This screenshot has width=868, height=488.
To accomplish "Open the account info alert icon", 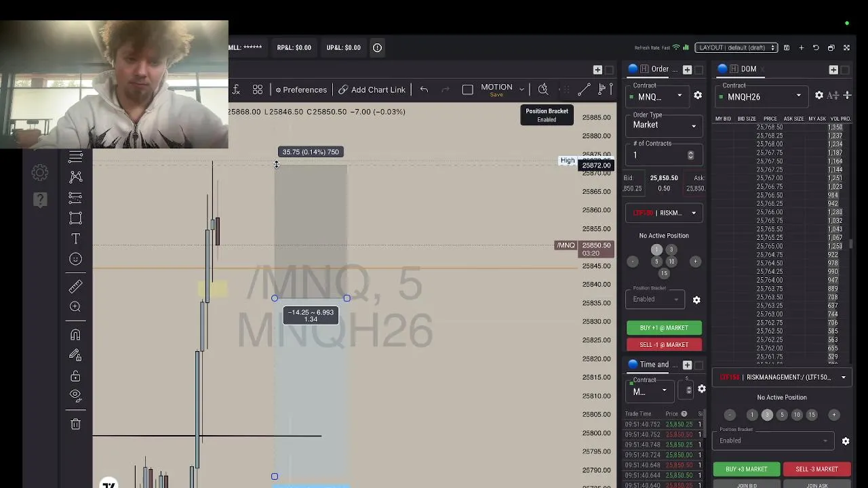I will (x=377, y=47).
